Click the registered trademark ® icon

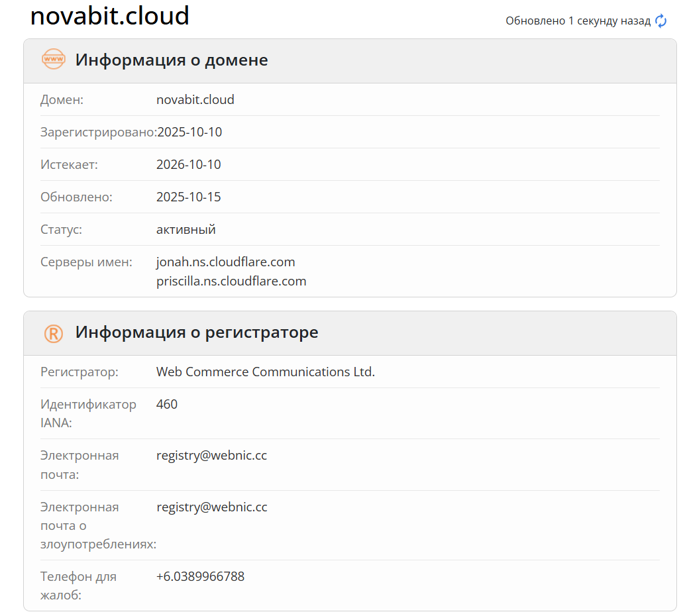click(54, 332)
